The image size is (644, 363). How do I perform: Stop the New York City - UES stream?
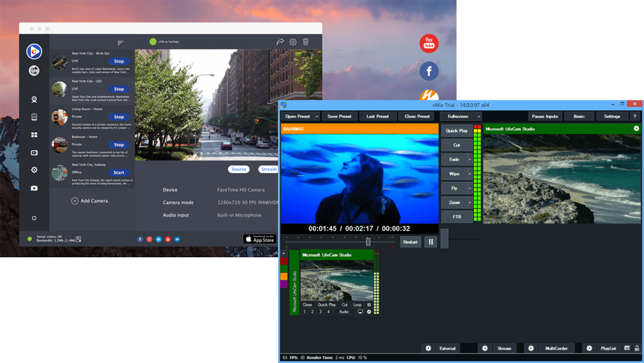coord(119,89)
